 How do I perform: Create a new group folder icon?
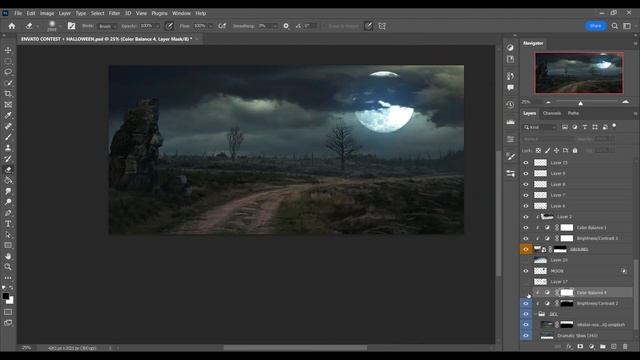pos(603,347)
